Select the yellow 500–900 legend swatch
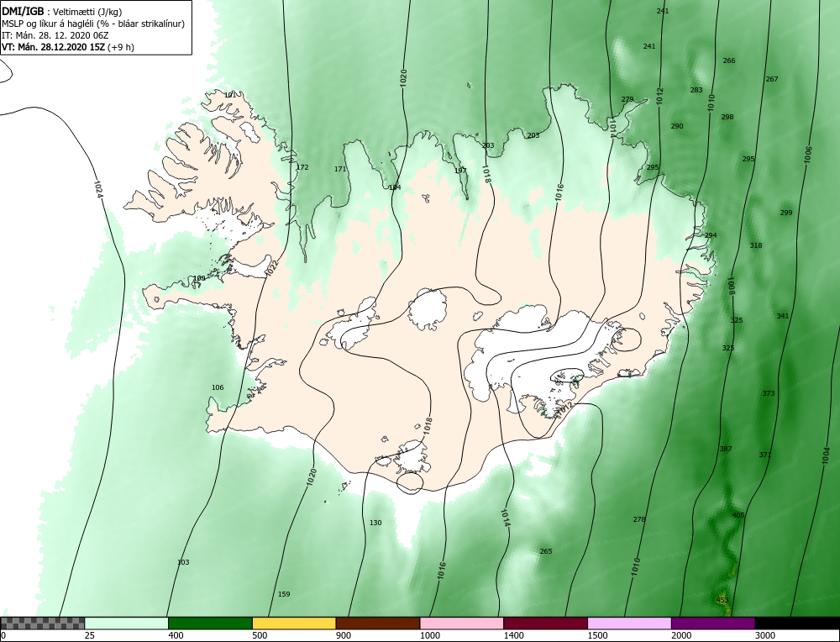The image size is (840, 642). point(294,624)
